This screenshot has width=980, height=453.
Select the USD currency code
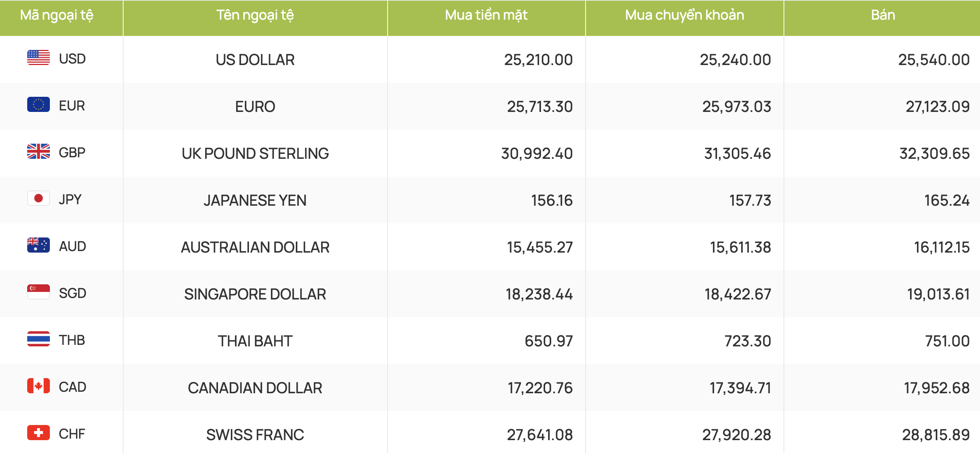(72, 59)
